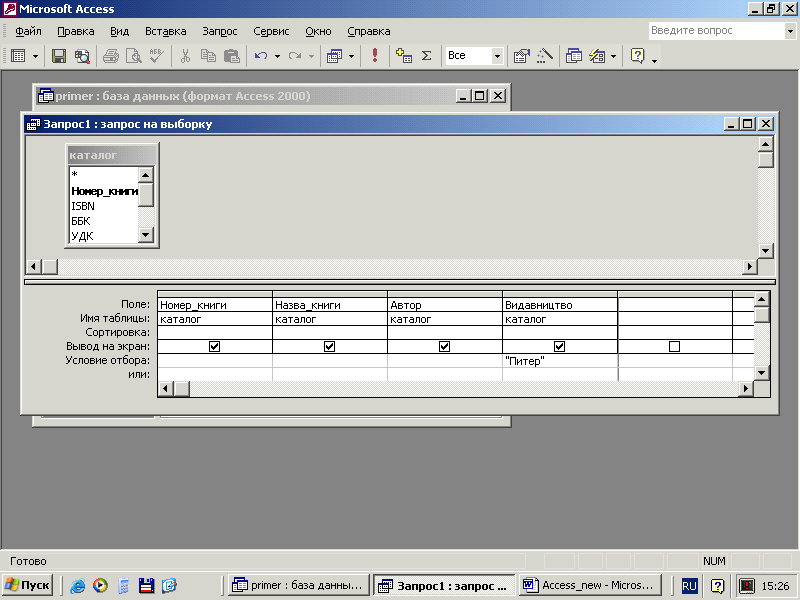
Task: Open the Пуск start button
Action: (x=29, y=585)
